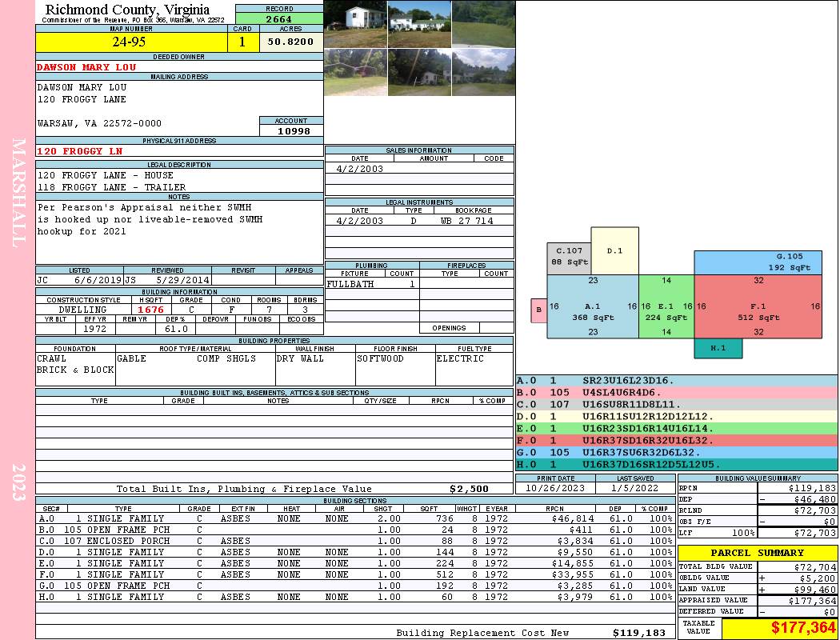The width and height of the screenshot is (840, 640).
Task: Click land value $99,460
Action: click(x=814, y=590)
